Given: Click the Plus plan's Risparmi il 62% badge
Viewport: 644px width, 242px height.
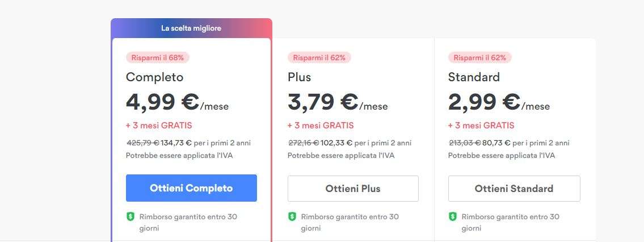Looking at the screenshot, I should (x=319, y=57).
